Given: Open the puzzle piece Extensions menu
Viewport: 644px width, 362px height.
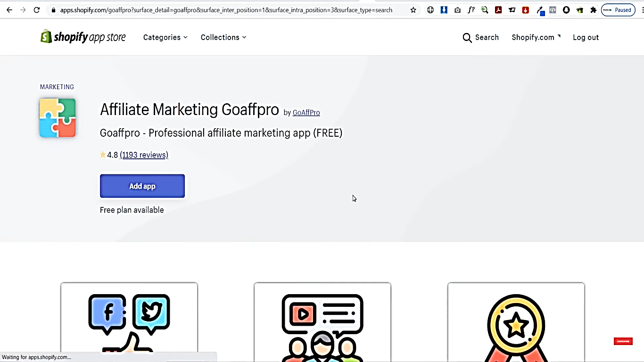Looking at the screenshot, I should pos(594,10).
